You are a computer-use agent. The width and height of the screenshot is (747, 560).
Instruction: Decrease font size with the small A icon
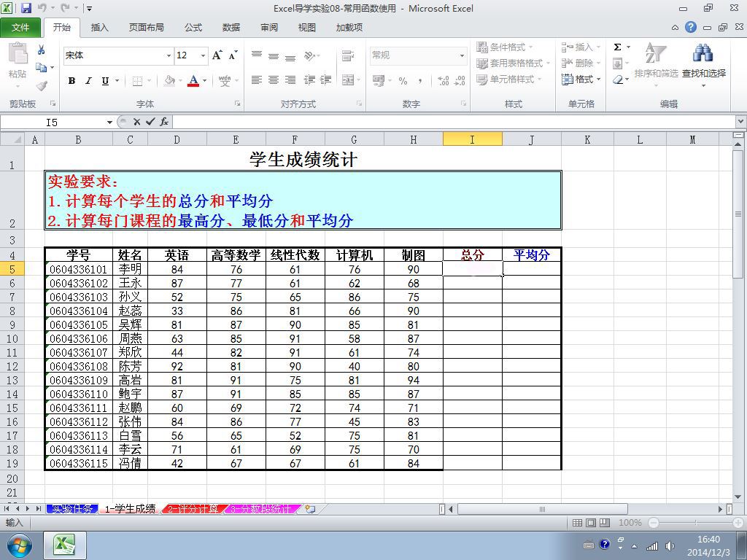[233, 55]
